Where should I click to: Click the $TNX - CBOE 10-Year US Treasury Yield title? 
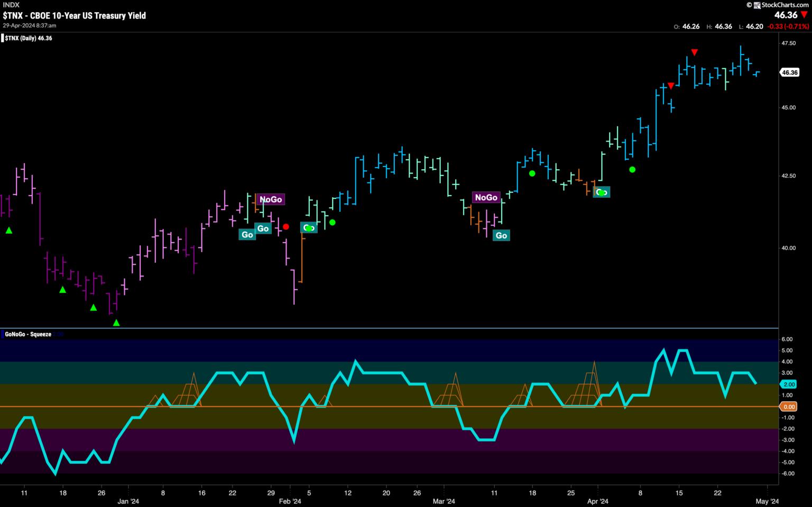[74, 16]
